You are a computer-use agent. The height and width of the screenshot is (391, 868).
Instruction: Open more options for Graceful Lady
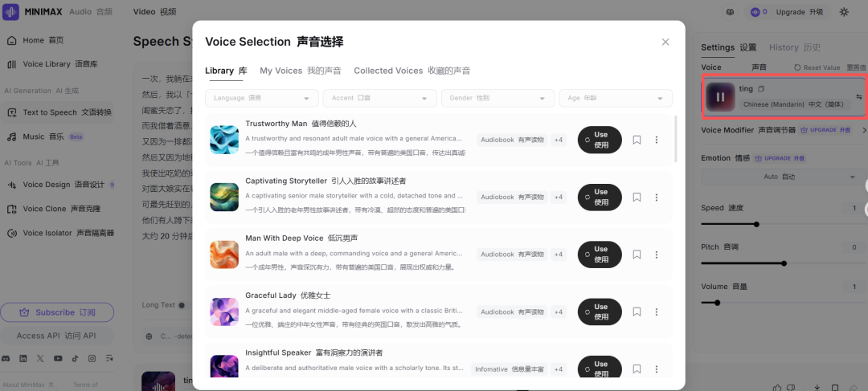pos(657,312)
